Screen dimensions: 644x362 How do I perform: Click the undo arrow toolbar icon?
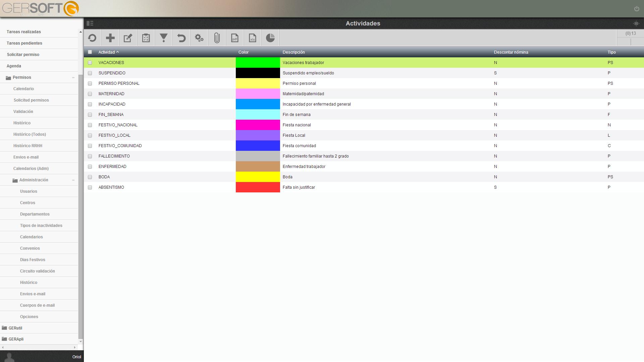[181, 38]
